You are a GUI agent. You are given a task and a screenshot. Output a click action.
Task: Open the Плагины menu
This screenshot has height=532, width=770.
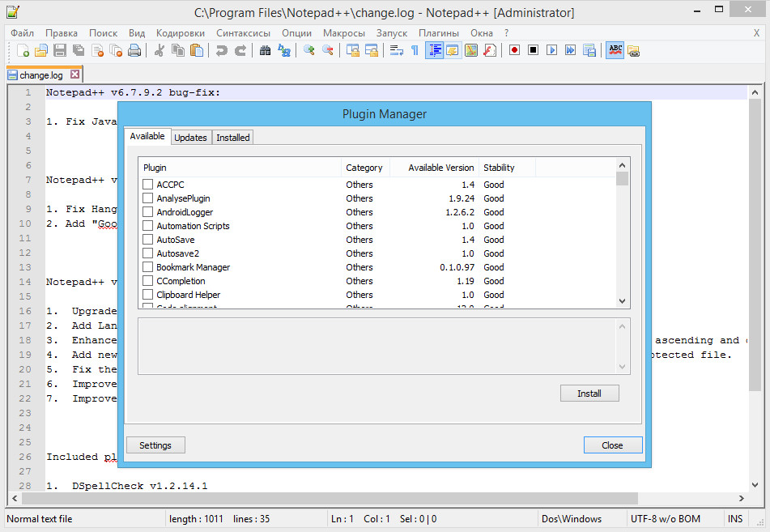pyautogui.click(x=439, y=33)
